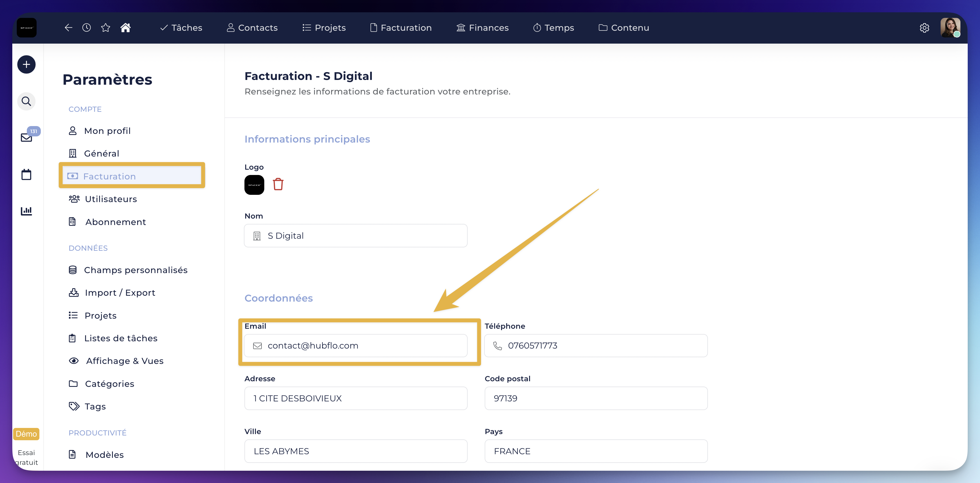Open the Finances menu
This screenshot has width=980, height=483.
482,28
